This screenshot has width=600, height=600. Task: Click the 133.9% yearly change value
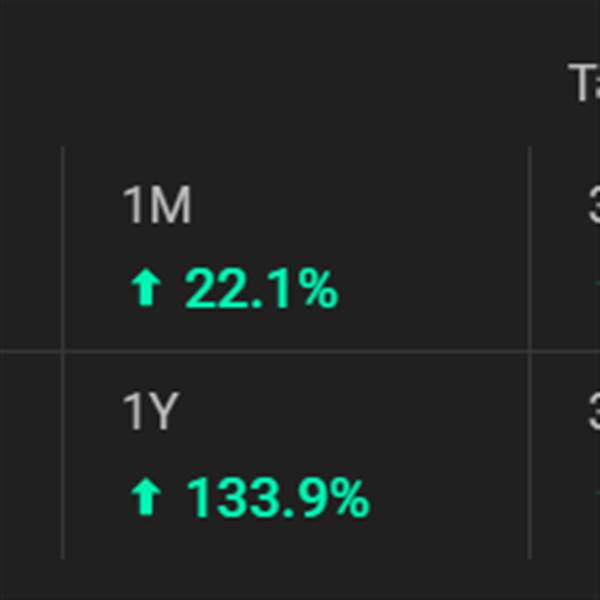click(x=278, y=497)
